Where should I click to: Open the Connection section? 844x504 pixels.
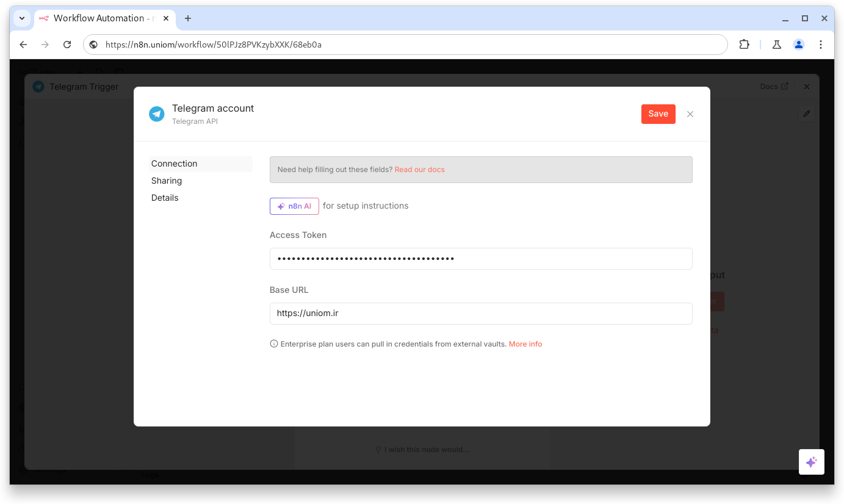(201, 164)
